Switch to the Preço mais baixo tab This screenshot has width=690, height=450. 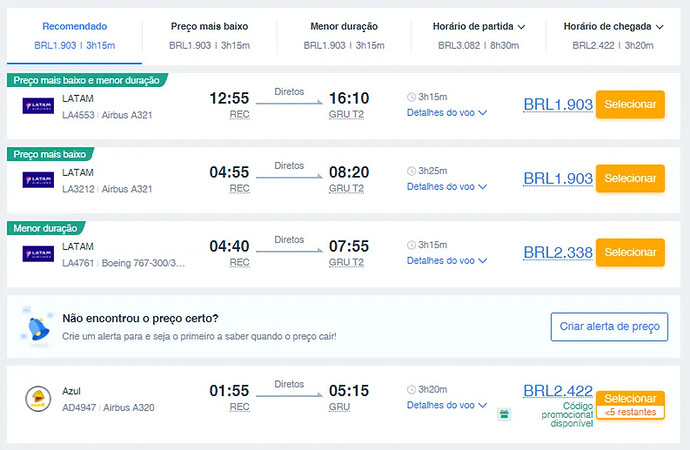209,27
